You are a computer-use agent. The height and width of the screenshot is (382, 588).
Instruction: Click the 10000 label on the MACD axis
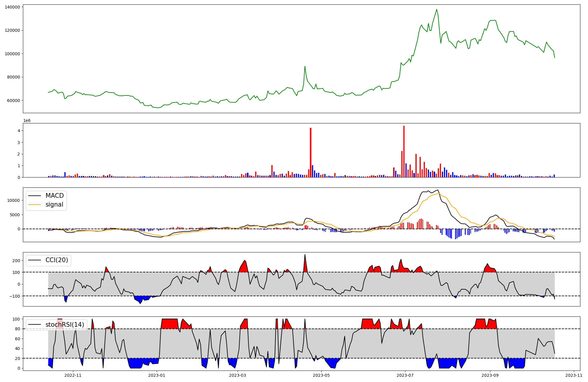pos(14,200)
